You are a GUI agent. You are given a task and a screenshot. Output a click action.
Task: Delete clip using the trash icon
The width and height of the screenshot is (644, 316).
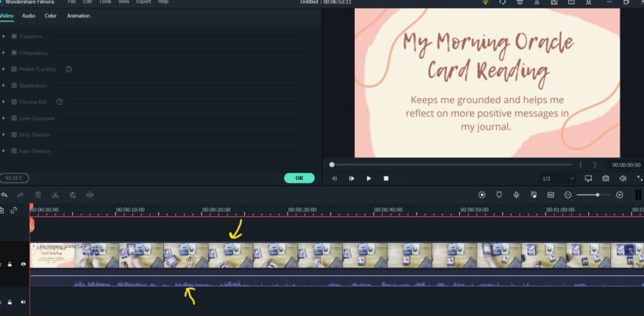click(x=38, y=195)
